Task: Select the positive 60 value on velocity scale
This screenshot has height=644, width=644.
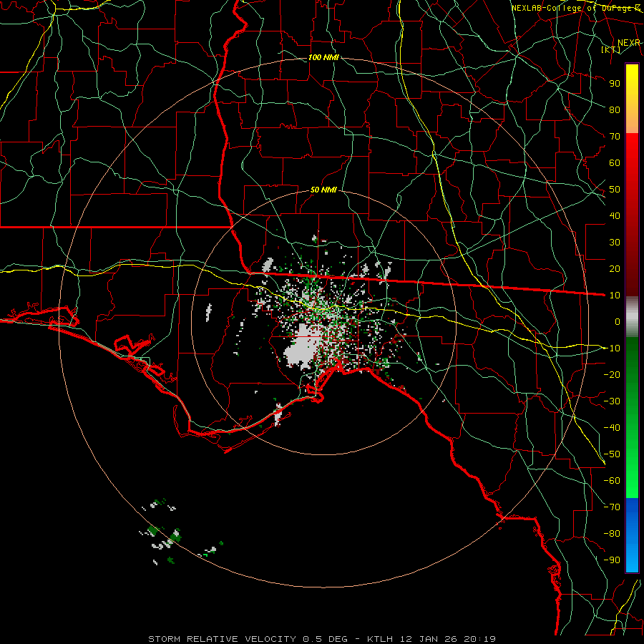Action: pos(615,162)
